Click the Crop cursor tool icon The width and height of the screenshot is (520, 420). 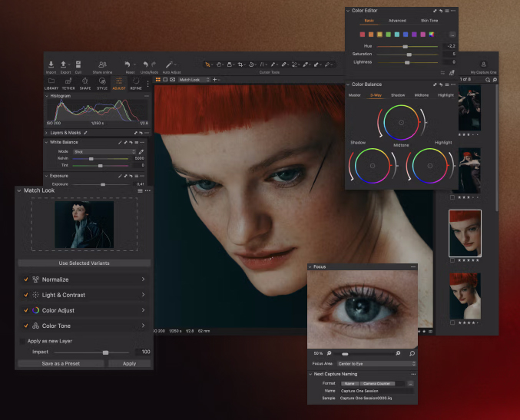pos(240,65)
